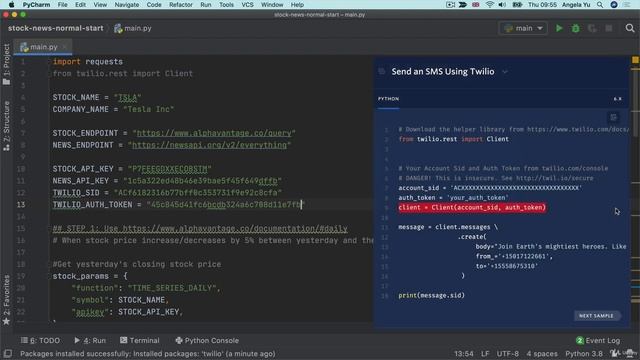Click the yellow warning marker above editor scrollbar
Image resolution: width=640 pixels, height=360 pixels.
pos(635,60)
